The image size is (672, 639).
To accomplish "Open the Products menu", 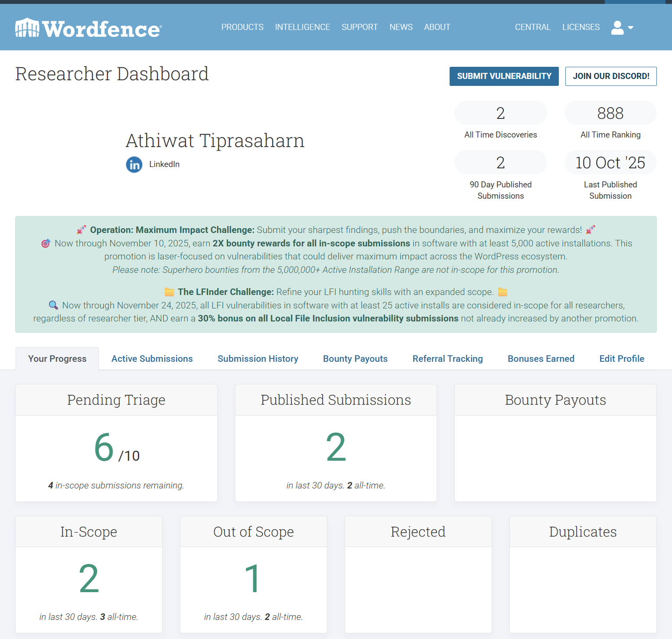I will (242, 27).
